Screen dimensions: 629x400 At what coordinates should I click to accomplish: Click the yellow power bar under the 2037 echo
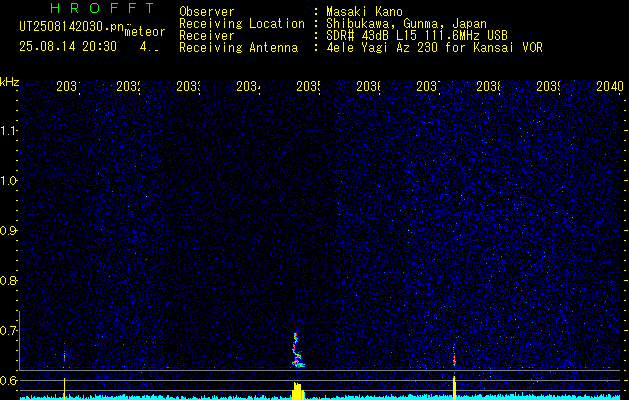(454, 388)
